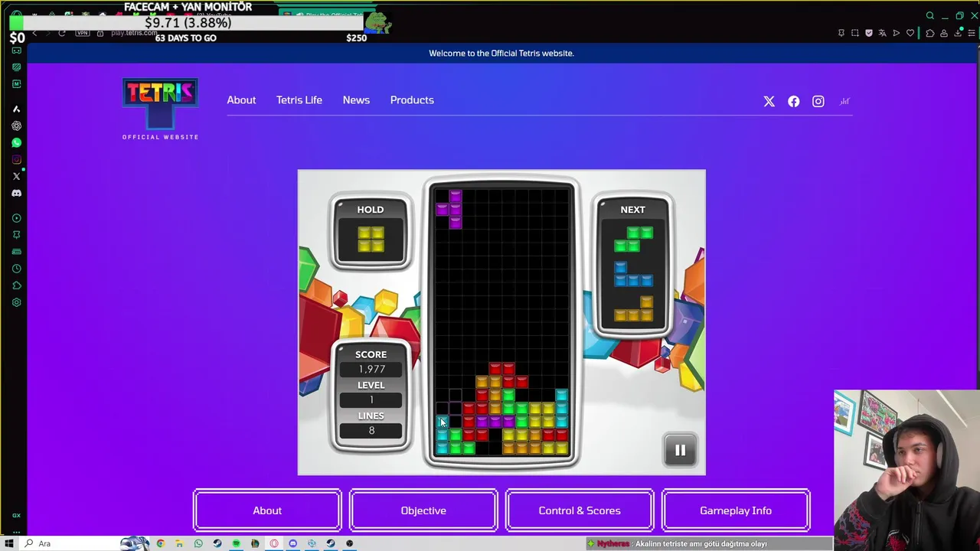This screenshot has width=980, height=551.
Task: Click the Gameplay Info button
Action: click(x=736, y=510)
